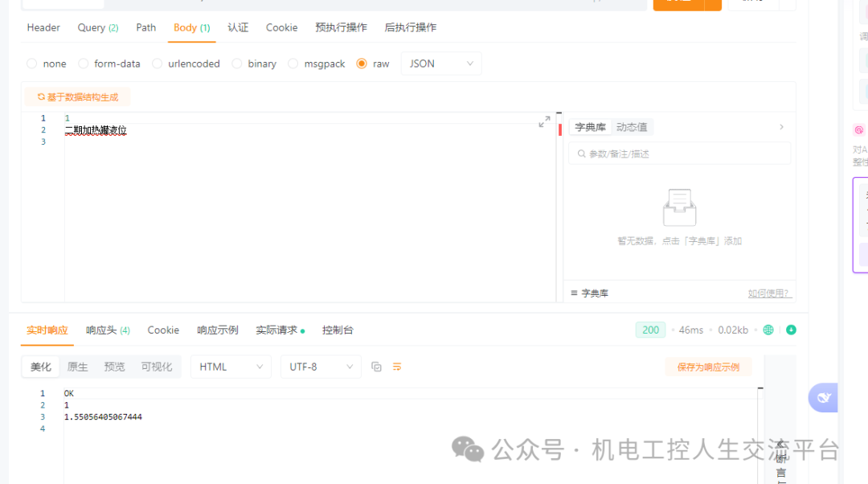Open the 实际请求 tab
868x484 pixels.
[280, 330]
